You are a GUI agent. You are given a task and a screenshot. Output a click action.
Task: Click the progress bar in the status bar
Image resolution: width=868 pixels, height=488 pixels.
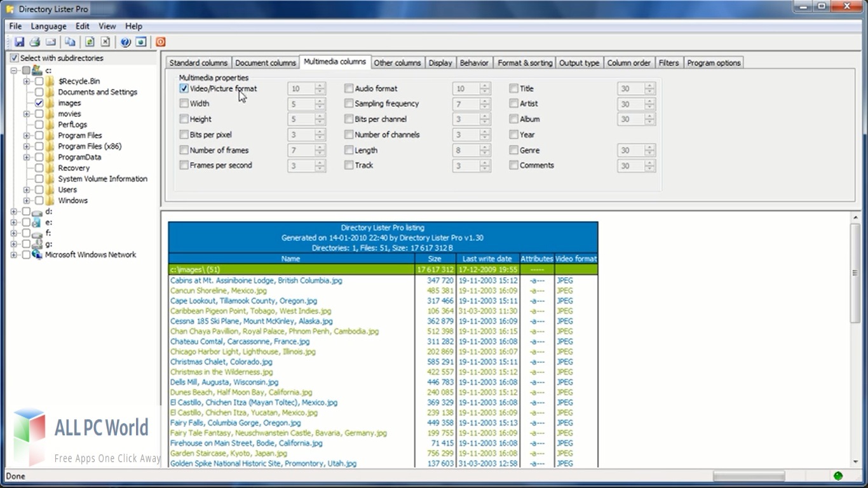click(x=749, y=476)
